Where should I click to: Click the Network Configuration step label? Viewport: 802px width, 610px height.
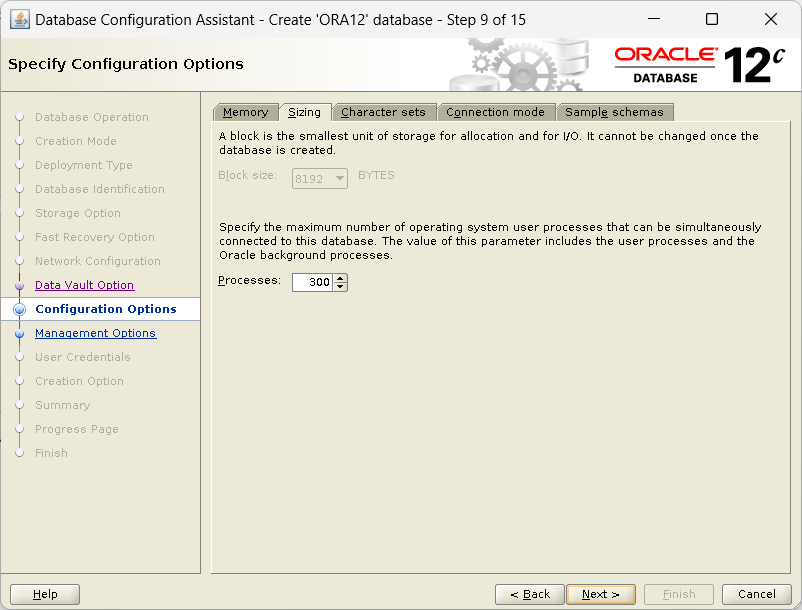pyautogui.click(x=98, y=261)
